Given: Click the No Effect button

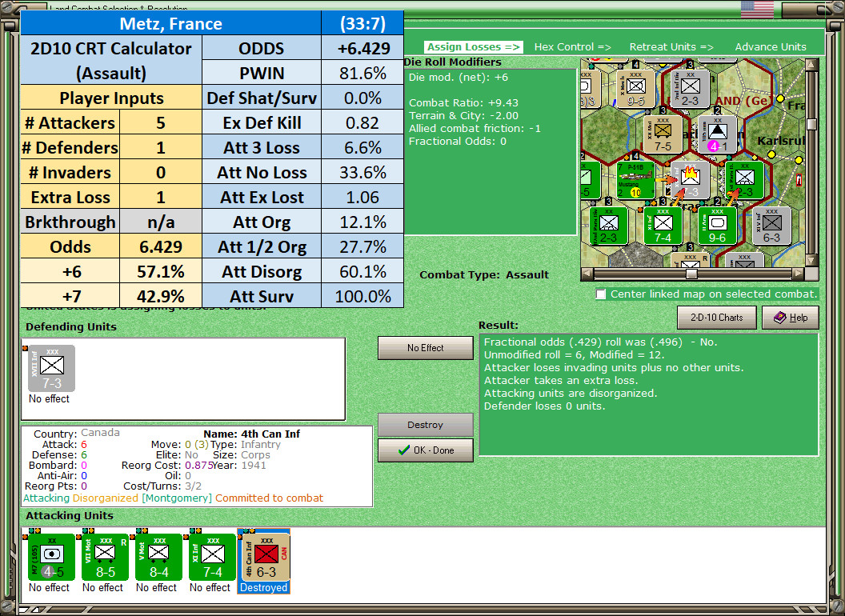Looking at the screenshot, I should pyautogui.click(x=425, y=348).
